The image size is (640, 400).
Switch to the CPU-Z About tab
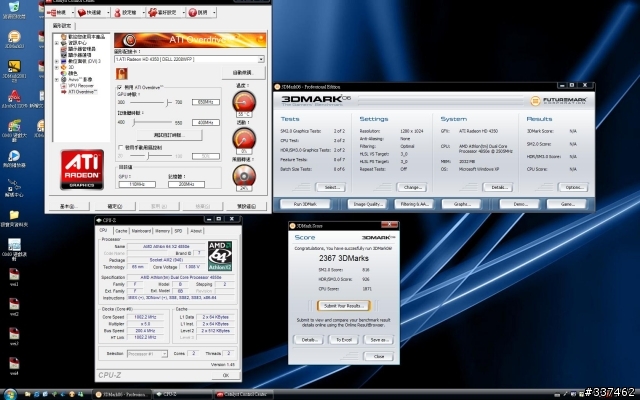pos(196,231)
